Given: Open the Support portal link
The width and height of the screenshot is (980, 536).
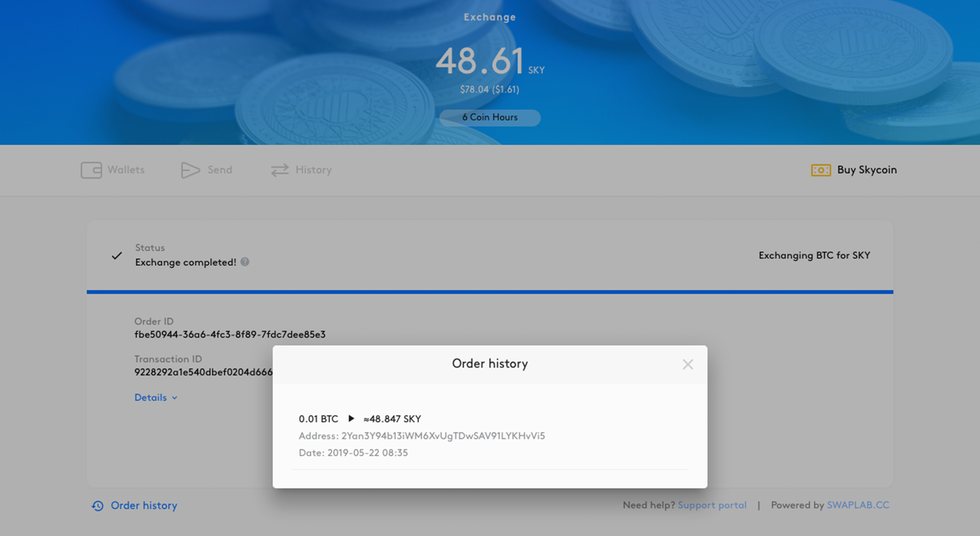Looking at the screenshot, I should pyautogui.click(x=712, y=505).
